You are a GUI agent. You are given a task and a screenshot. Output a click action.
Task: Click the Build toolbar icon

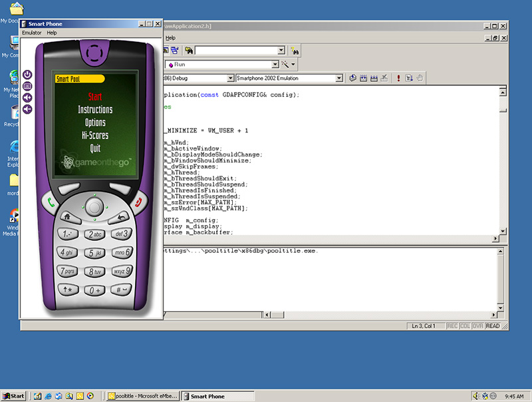tap(363, 78)
